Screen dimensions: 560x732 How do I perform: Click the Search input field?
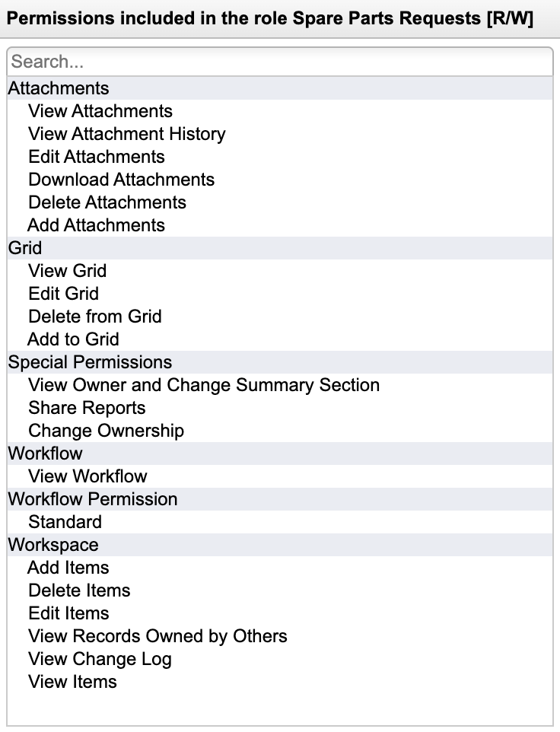279,62
